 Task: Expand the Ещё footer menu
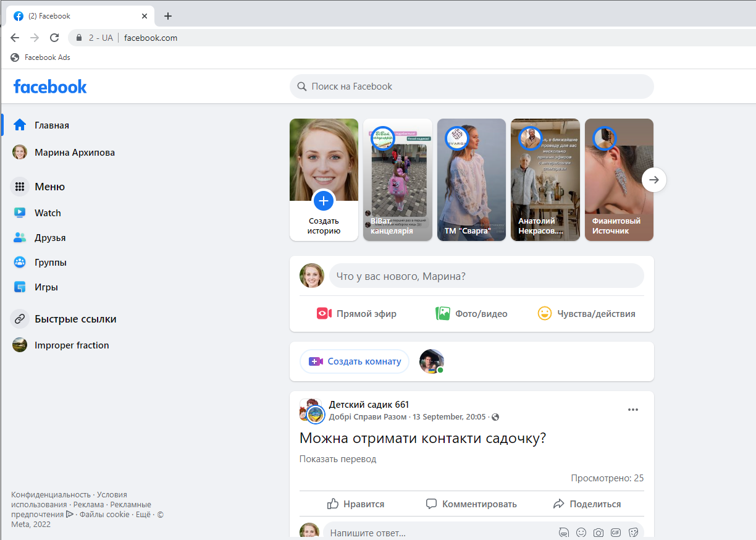[143, 514]
